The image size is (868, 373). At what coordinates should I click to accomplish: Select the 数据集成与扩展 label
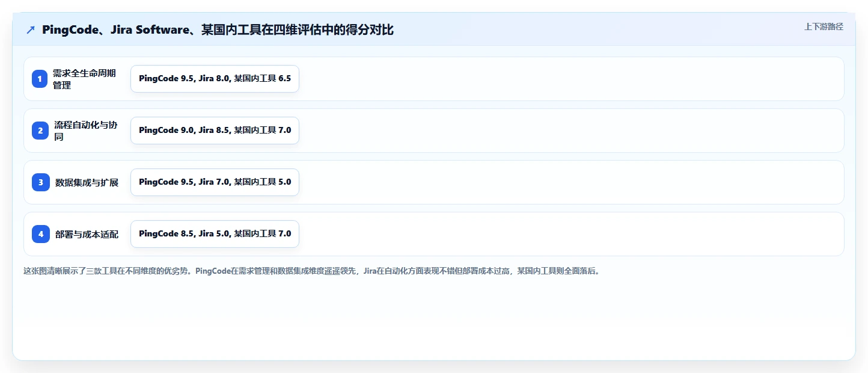click(87, 182)
